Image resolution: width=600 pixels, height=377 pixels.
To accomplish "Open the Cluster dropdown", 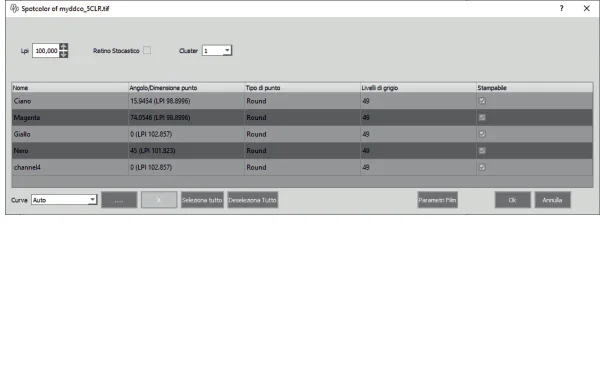I will point(217,51).
